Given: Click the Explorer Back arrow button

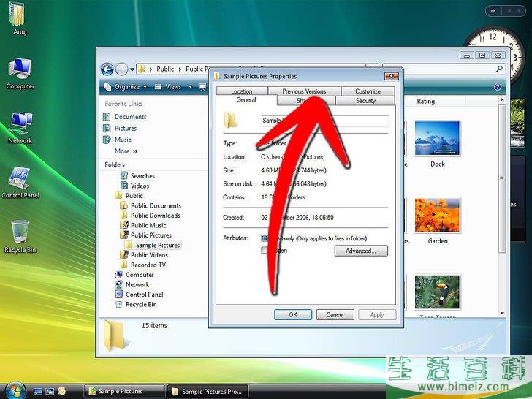Looking at the screenshot, I should click(107, 69).
